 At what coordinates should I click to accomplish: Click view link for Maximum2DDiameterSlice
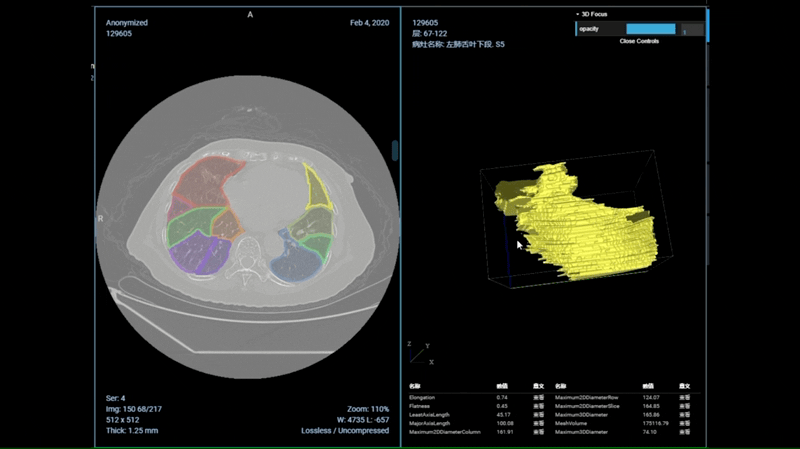point(686,406)
